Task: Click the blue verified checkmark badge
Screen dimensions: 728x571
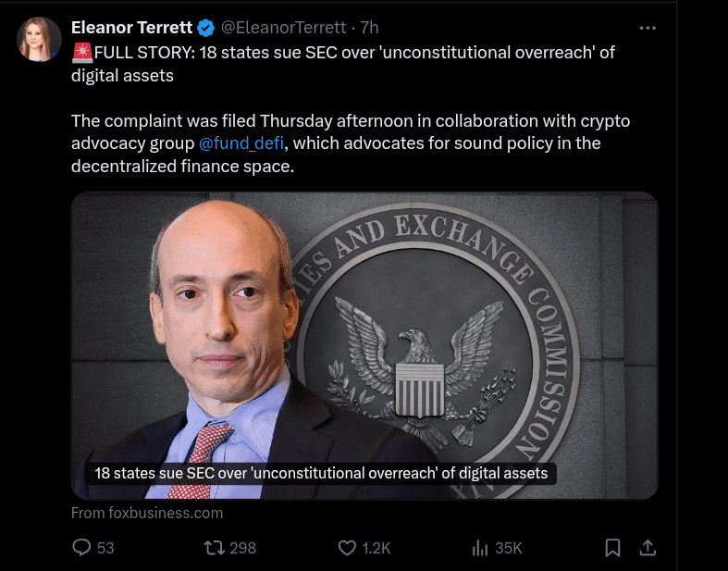Action: click(205, 28)
